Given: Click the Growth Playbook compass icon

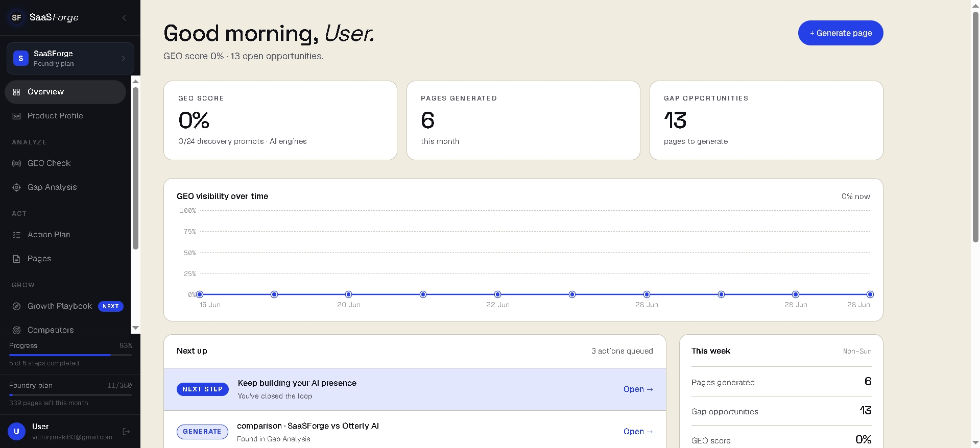Looking at the screenshot, I should pos(16,306).
